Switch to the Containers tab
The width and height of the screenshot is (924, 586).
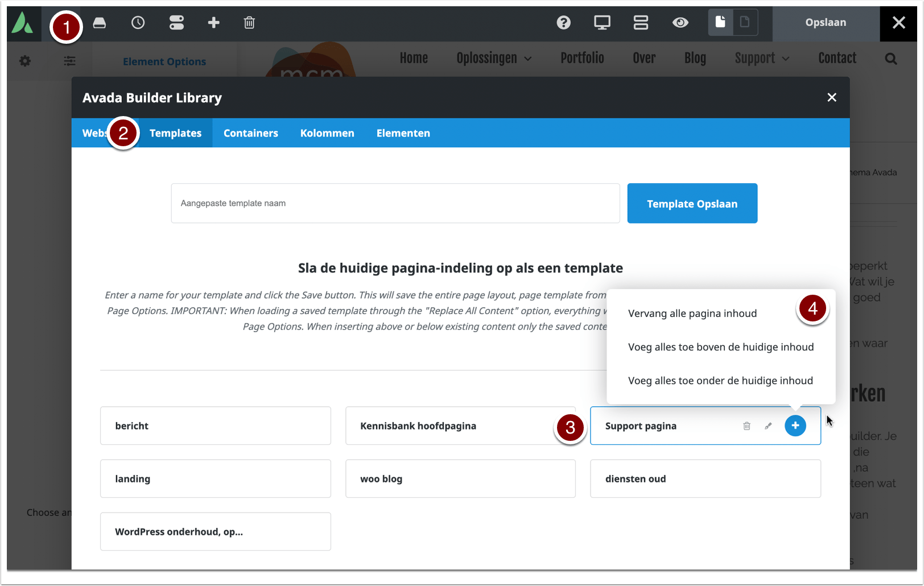(250, 133)
